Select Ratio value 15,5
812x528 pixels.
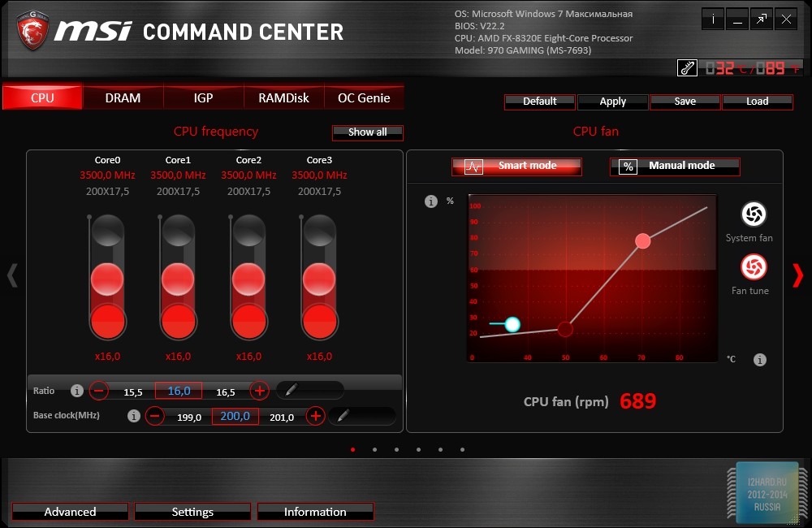point(132,392)
